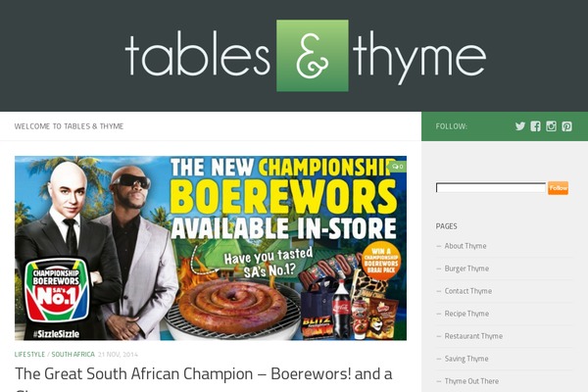The width and height of the screenshot is (588, 392).
Task: Select the Lifestyle category tag
Action: [29, 354]
